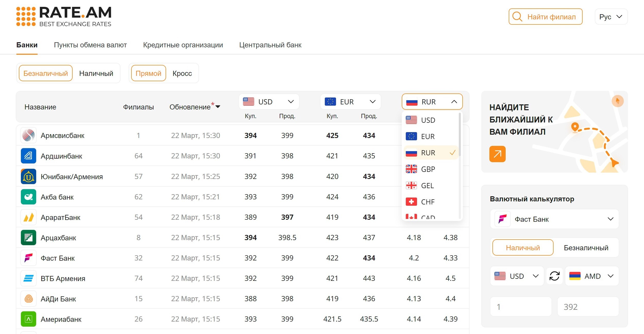Choose Безналичный in the currency calculator
The image size is (644, 334).
coord(586,247)
